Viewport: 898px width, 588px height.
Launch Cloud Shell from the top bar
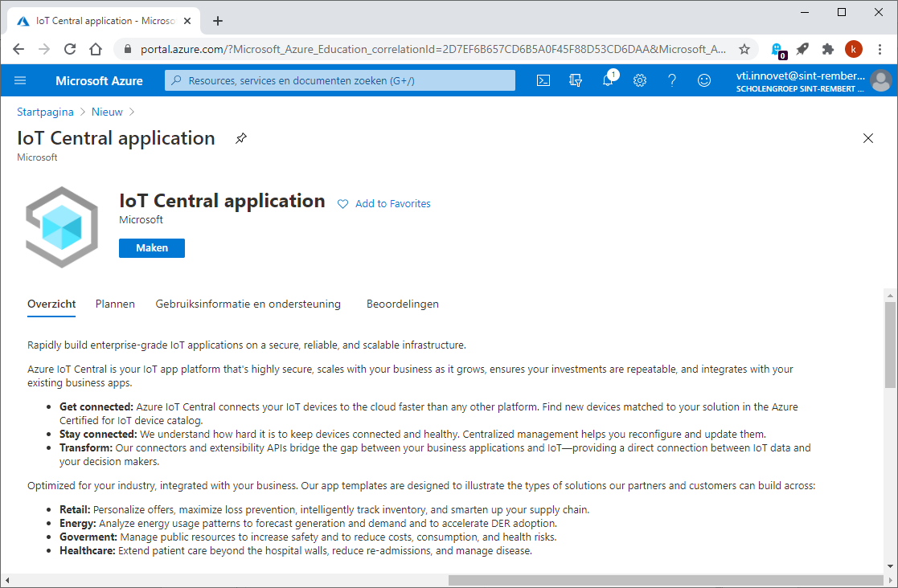[543, 80]
